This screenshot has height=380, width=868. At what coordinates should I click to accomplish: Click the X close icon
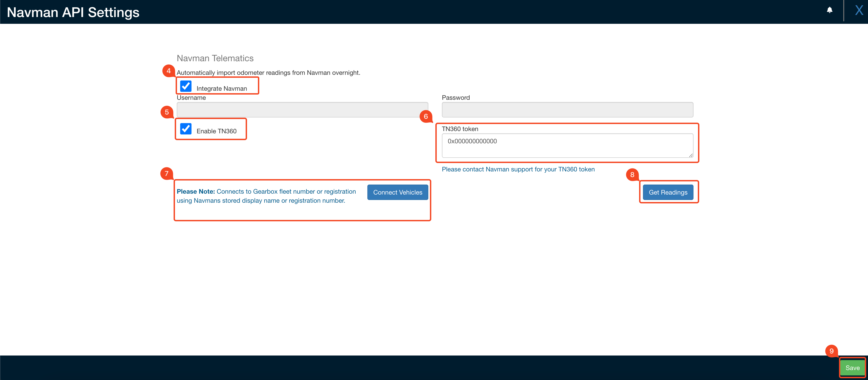pyautogui.click(x=858, y=10)
